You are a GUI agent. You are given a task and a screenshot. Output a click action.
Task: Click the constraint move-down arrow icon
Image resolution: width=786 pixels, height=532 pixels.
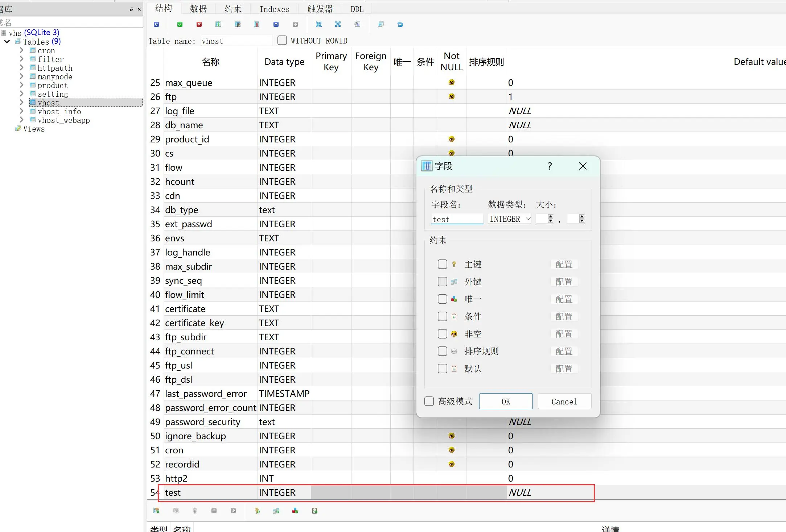(233, 511)
